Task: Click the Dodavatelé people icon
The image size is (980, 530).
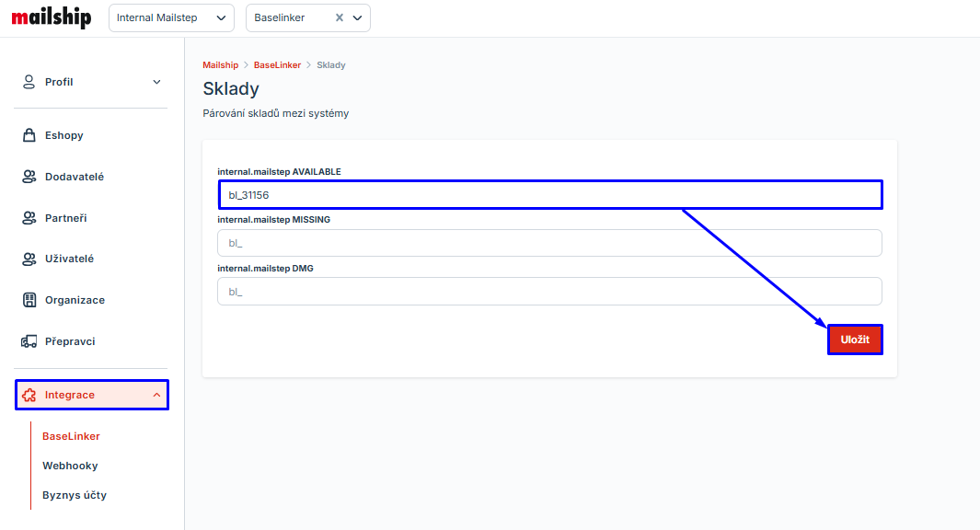Action: click(x=29, y=177)
